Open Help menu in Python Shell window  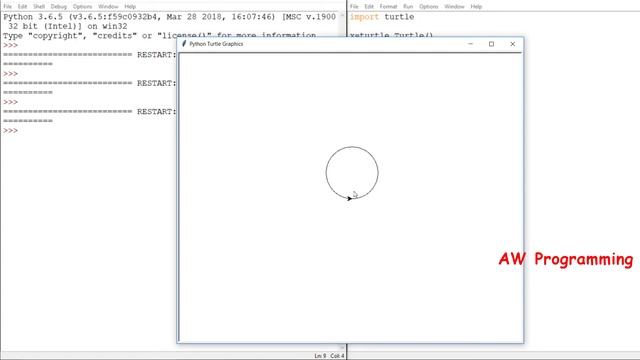click(130, 7)
